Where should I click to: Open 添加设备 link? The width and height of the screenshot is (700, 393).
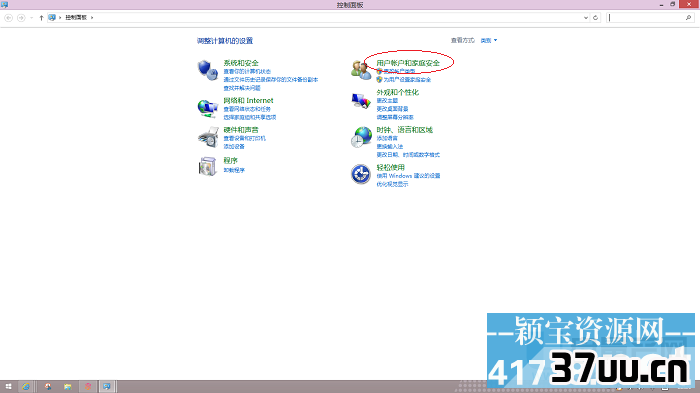coord(234,146)
